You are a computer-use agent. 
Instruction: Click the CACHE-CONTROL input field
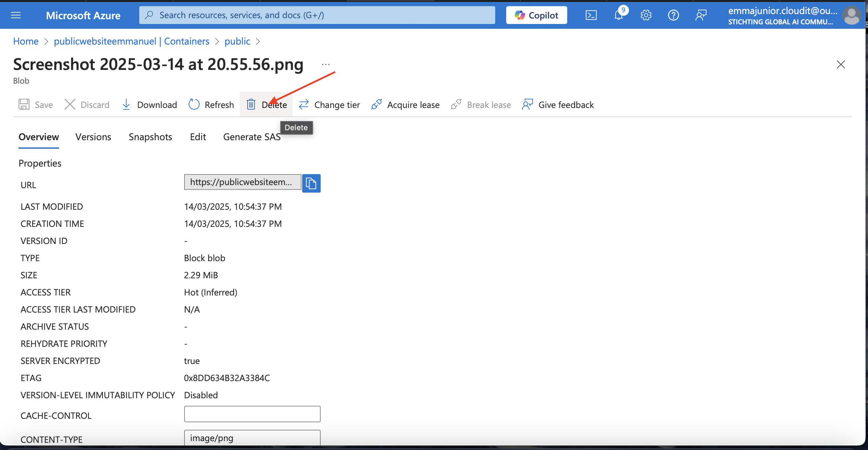(252, 414)
